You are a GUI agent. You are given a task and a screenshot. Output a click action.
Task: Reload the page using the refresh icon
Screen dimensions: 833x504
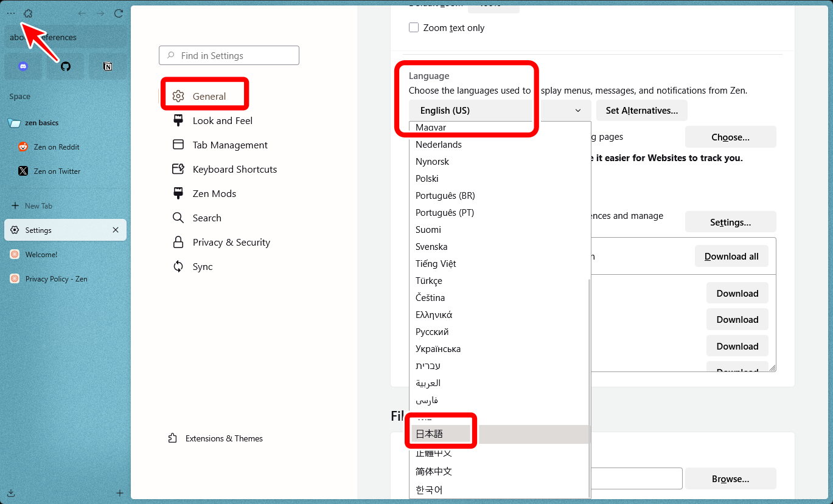pyautogui.click(x=119, y=13)
